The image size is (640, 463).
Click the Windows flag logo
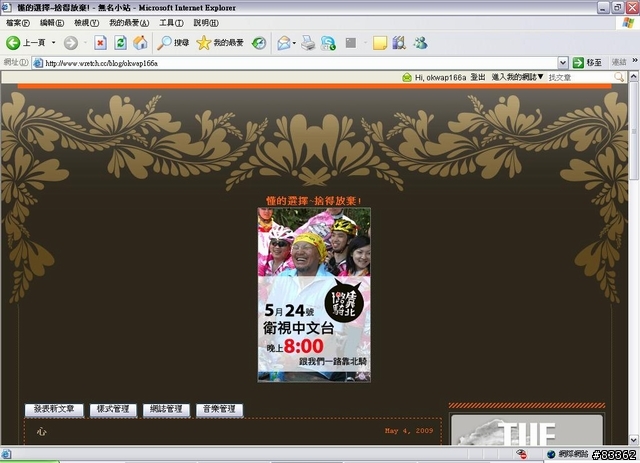pos(628,22)
